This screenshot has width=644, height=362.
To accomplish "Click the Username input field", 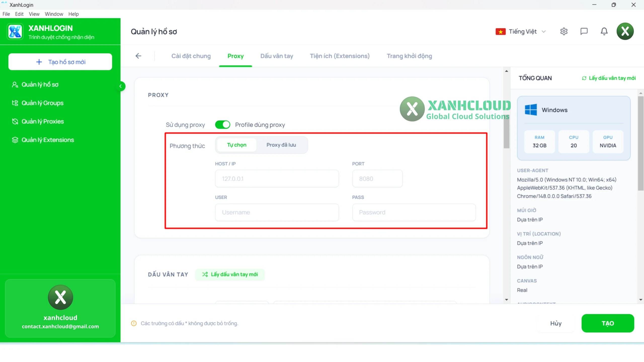I will (277, 212).
